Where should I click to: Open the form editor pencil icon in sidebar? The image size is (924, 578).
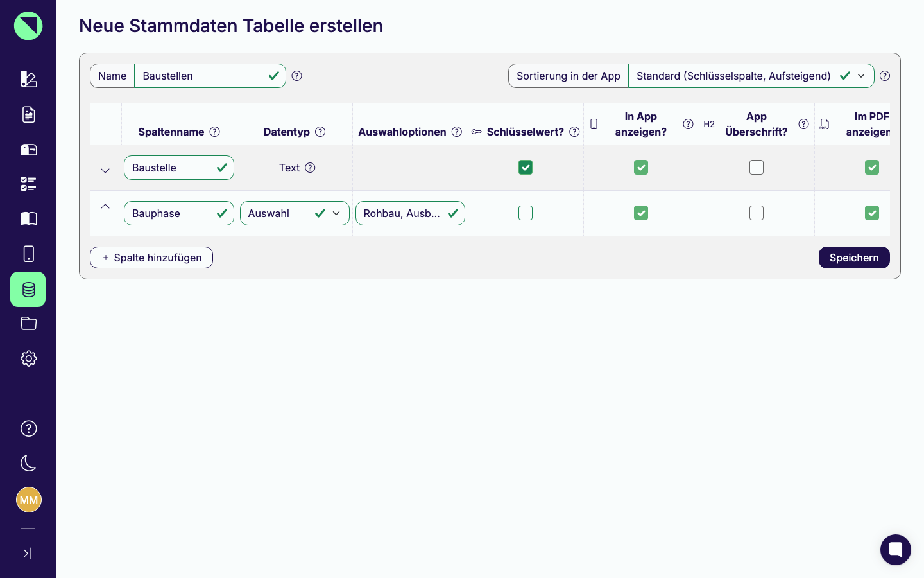pyautogui.click(x=28, y=79)
